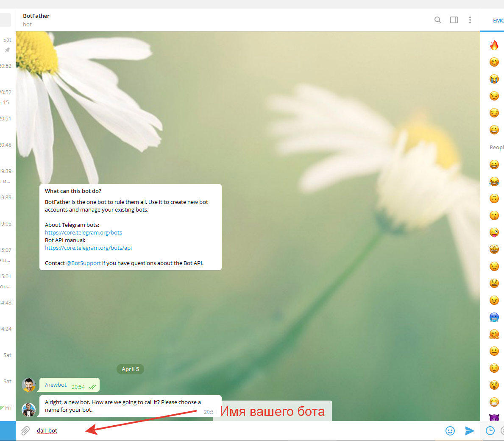Open emoji picker smiley in input bar
This screenshot has width=504, height=441.
point(450,431)
